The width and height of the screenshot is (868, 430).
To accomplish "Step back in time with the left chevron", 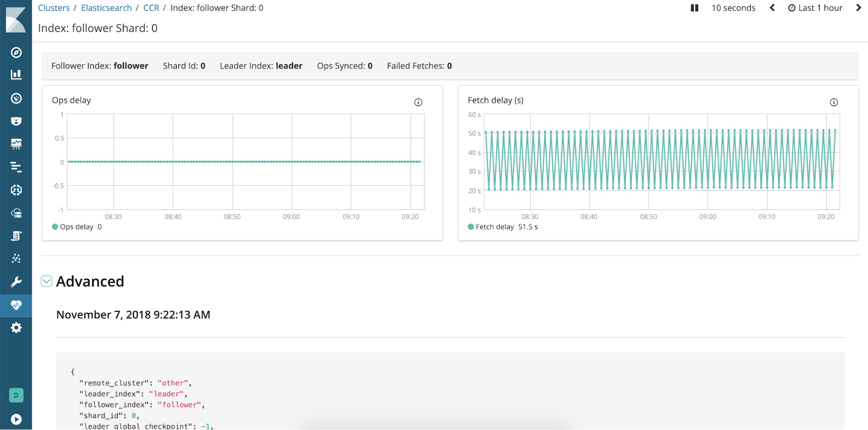I will [x=772, y=7].
